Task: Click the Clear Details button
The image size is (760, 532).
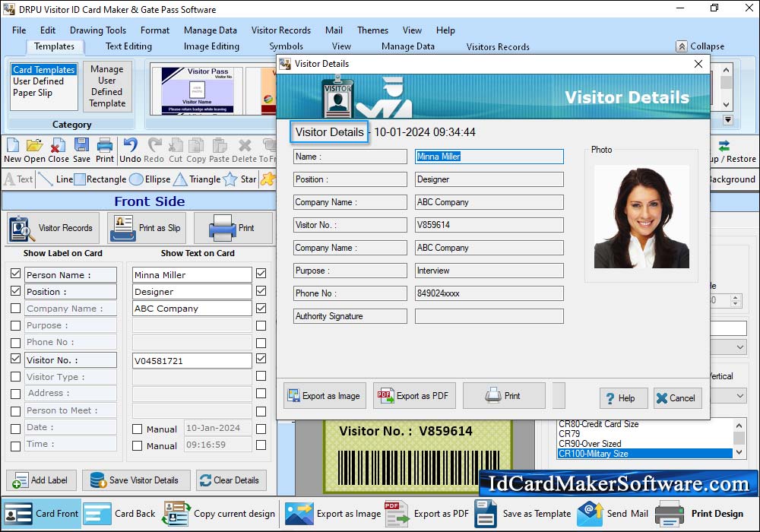Action: coord(231,480)
